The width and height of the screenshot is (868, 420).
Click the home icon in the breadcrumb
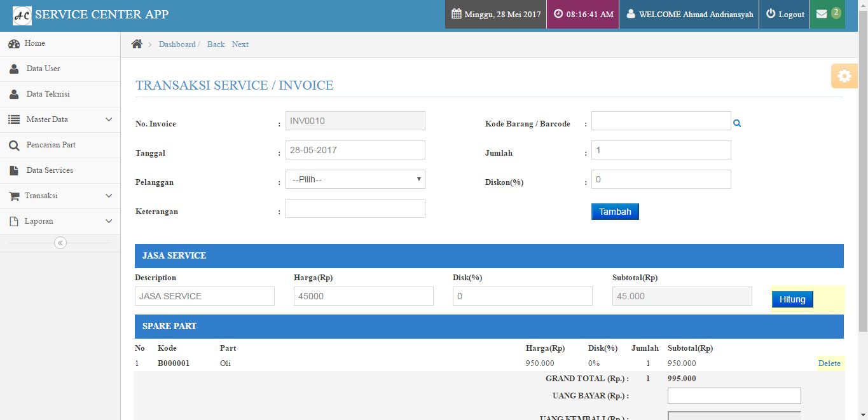point(136,43)
